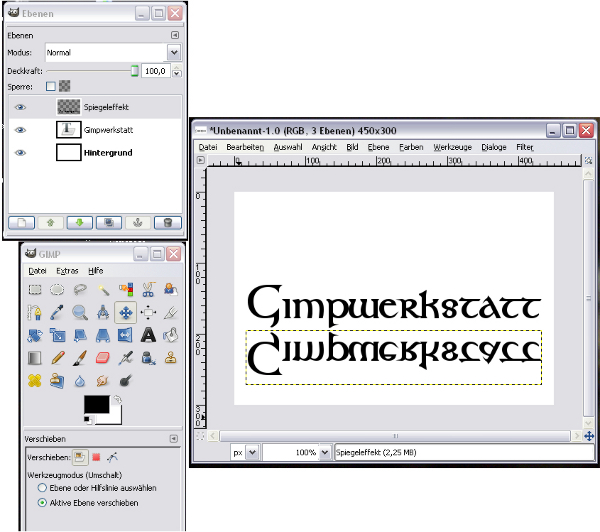This screenshot has width=600, height=532.
Task: Select the Free Select lasso tool
Action: tap(80, 289)
